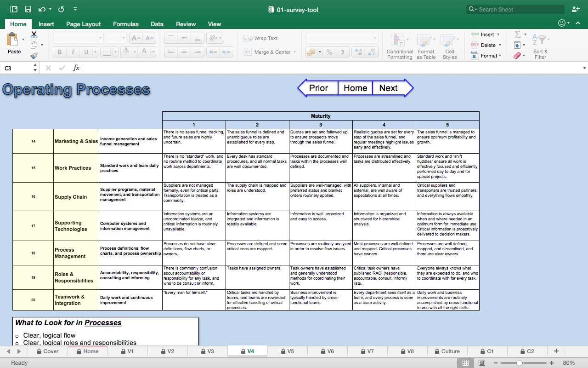Screen dimensions: 588x368
Task: Open Conditional Formatting options
Action: (399, 45)
